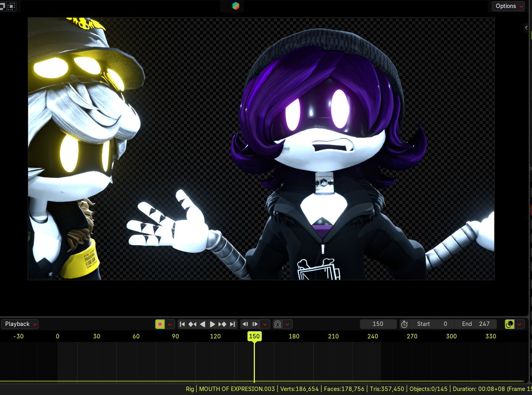Image resolution: width=532 pixels, height=395 pixels.
Task: Toggle keying set icon button
Action: 509,324
